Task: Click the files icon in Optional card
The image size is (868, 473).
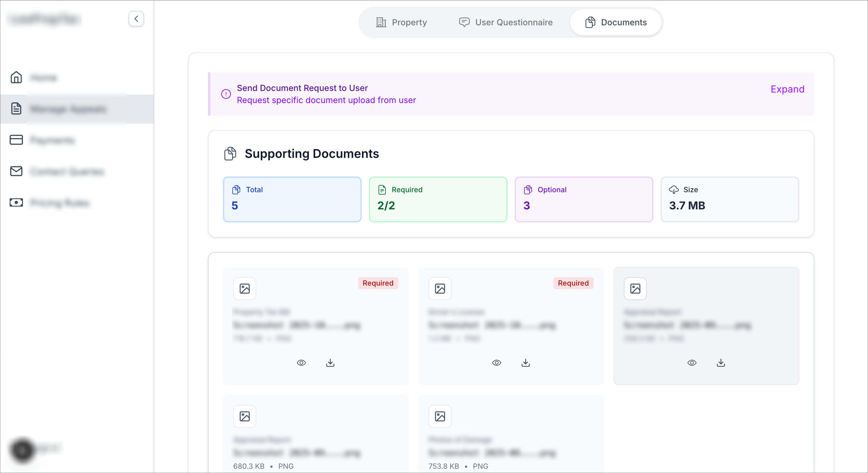Action: pyautogui.click(x=528, y=190)
